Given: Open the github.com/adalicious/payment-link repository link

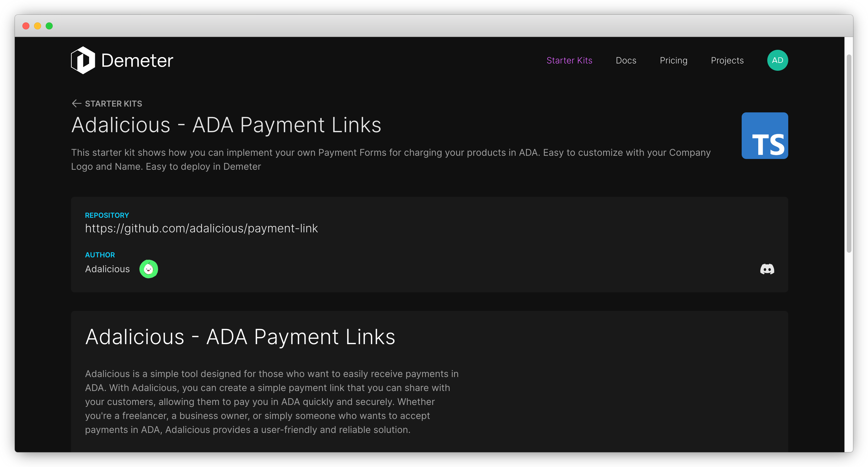Looking at the screenshot, I should coord(201,229).
